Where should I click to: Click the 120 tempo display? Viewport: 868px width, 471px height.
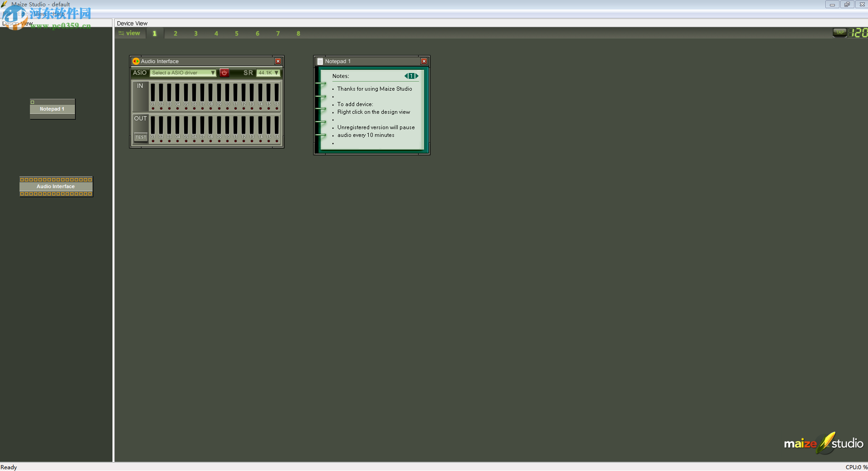(858, 33)
